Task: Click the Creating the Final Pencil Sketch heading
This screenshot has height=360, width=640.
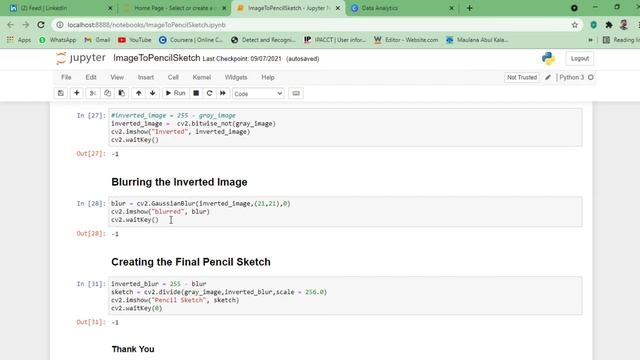Action: pyautogui.click(x=191, y=262)
